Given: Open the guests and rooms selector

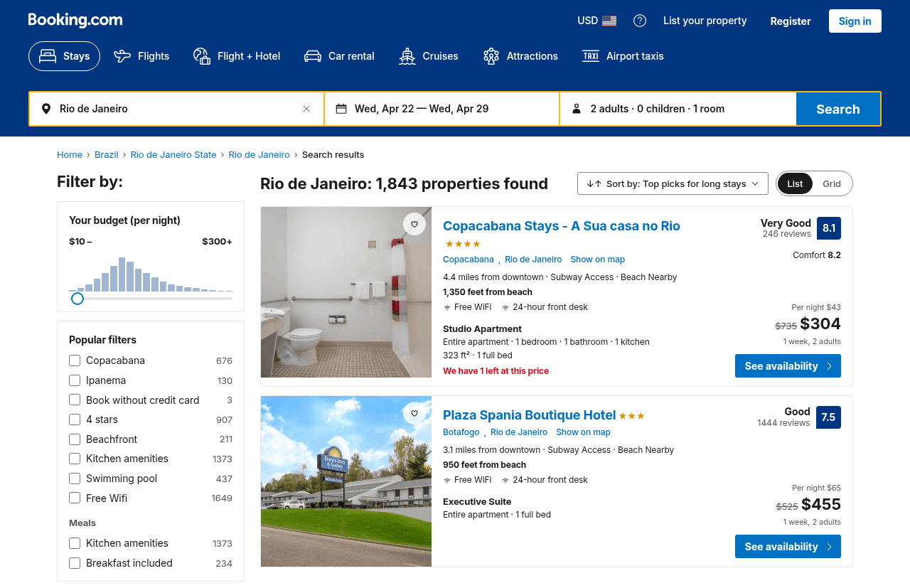Looking at the screenshot, I should 678,109.
